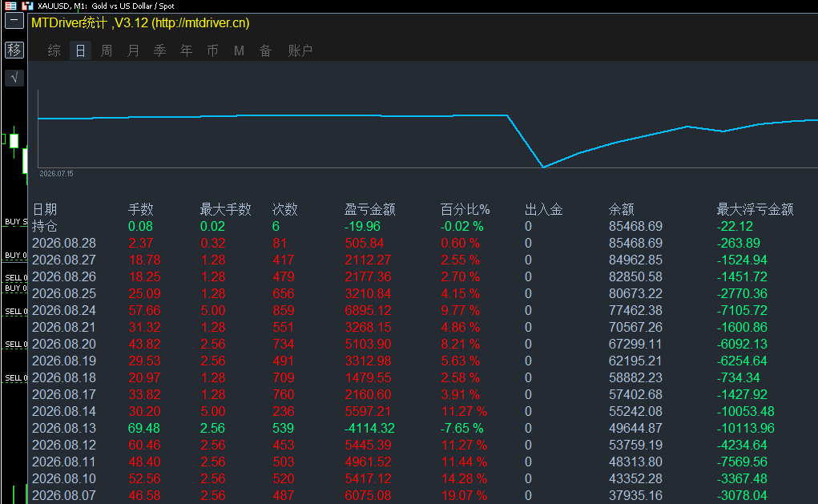
Task: Open the 币 currency tab
Action: pyautogui.click(x=212, y=50)
